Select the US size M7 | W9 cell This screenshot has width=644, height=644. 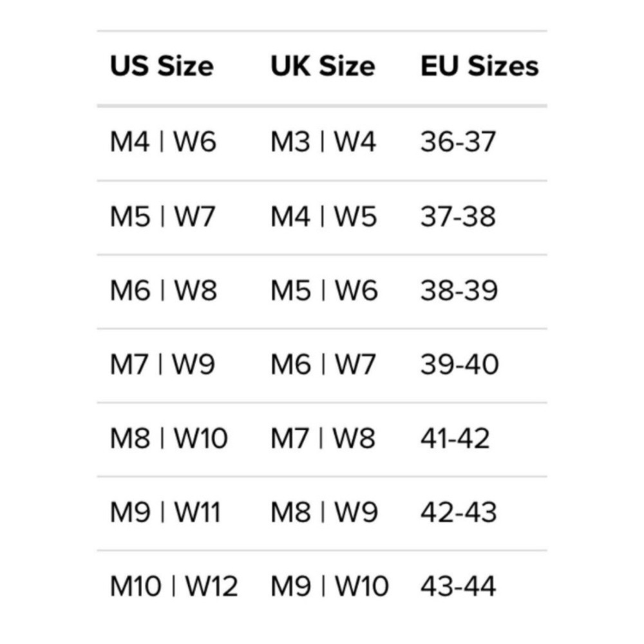coord(162,365)
